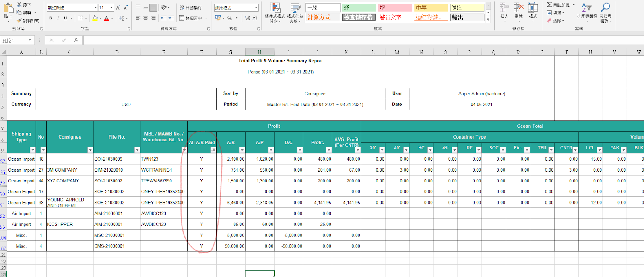Click the Format Painter brush icon
The image size is (644, 277).
pos(19,21)
